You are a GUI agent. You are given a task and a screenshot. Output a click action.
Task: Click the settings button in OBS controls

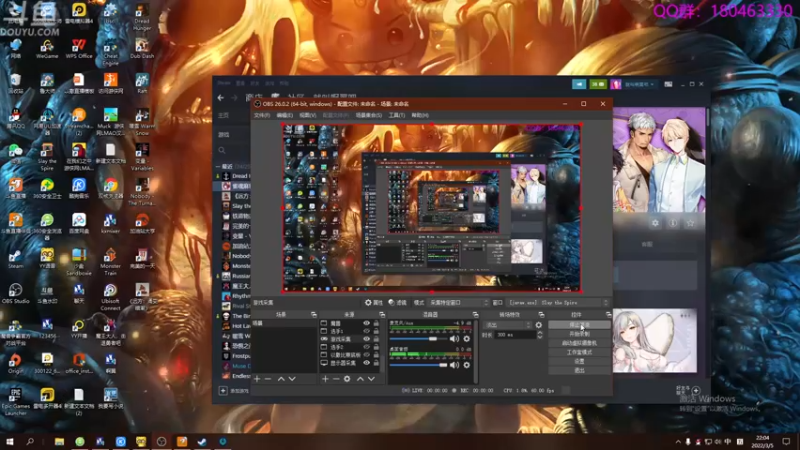click(580, 361)
